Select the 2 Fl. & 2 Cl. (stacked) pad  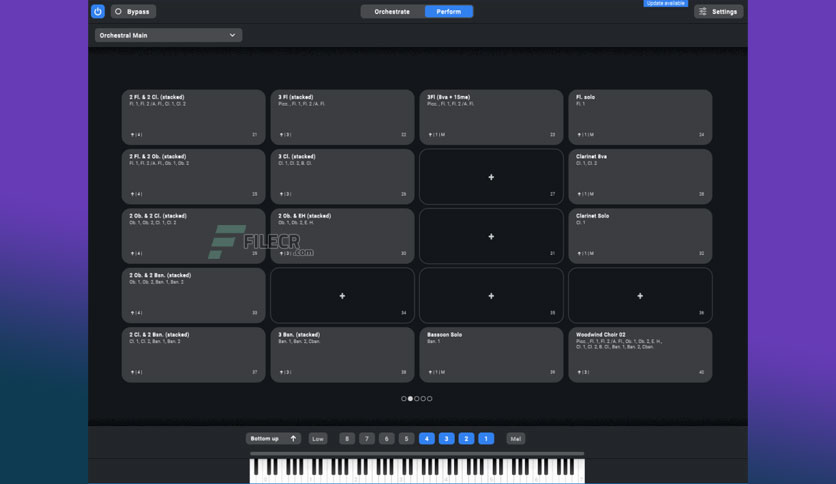point(194,117)
